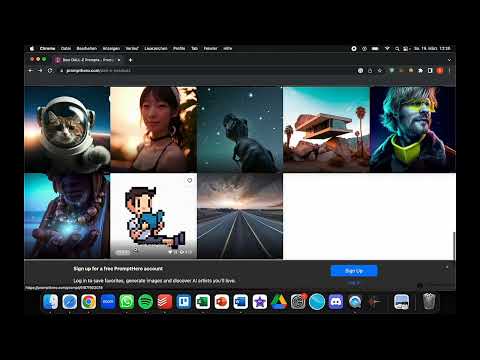The width and height of the screenshot is (480, 360).
Task: Open the Anzeigen menu
Action: coord(111,48)
